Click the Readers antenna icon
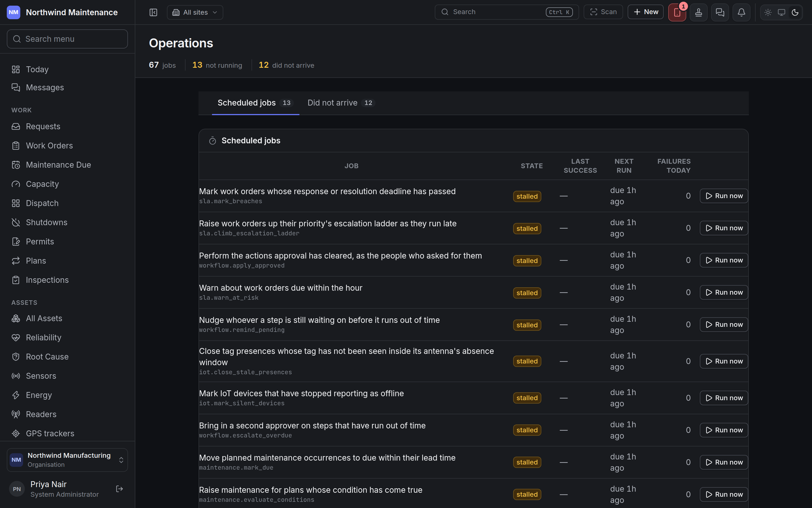The image size is (812, 508). pos(16,414)
